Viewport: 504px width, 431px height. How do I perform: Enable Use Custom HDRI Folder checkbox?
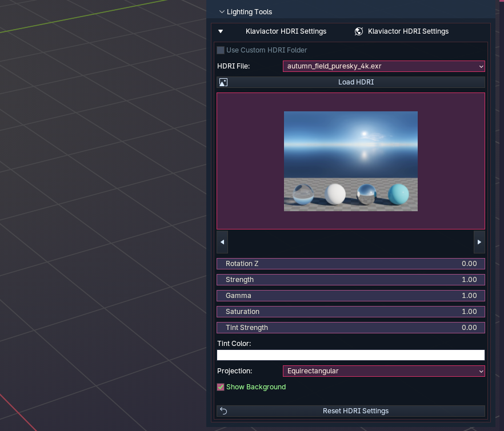pyautogui.click(x=221, y=50)
